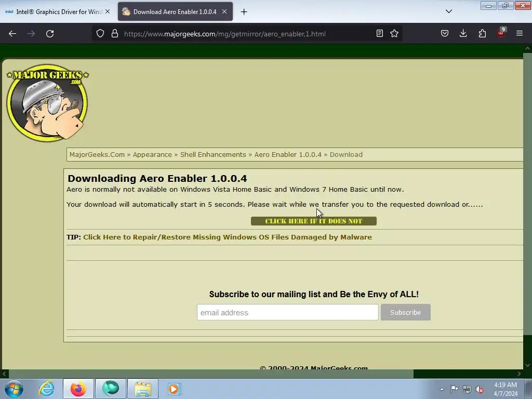Image resolution: width=532 pixels, height=399 pixels.
Task: Open uBlock Origin extension icon
Action: coord(501,33)
